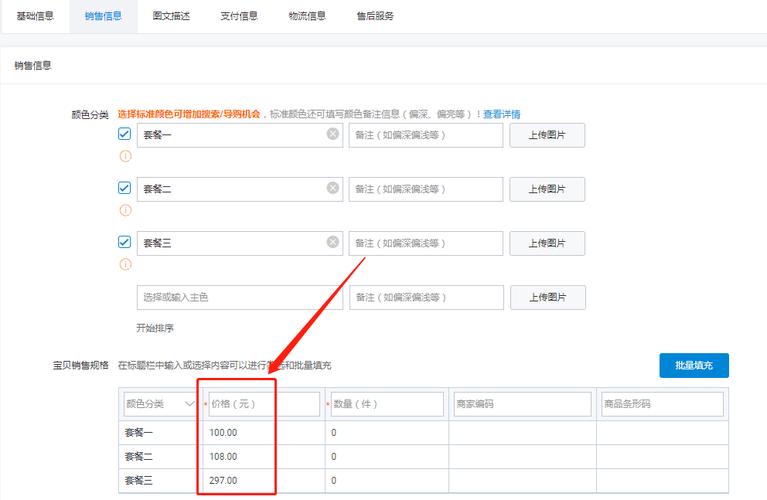Uncheck the 套餐二 color checkbox
The image size is (767, 500).
(x=125, y=188)
